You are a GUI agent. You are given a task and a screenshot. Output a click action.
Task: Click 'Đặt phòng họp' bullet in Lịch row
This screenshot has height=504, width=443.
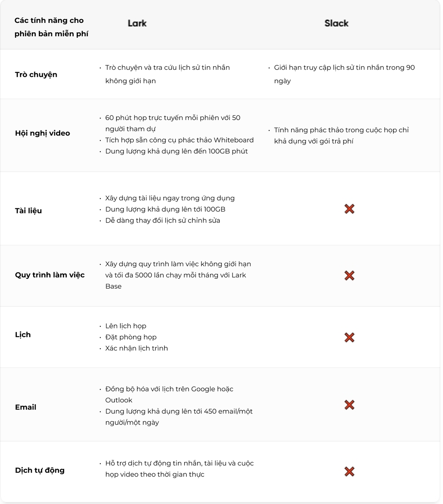[x=131, y=337]
